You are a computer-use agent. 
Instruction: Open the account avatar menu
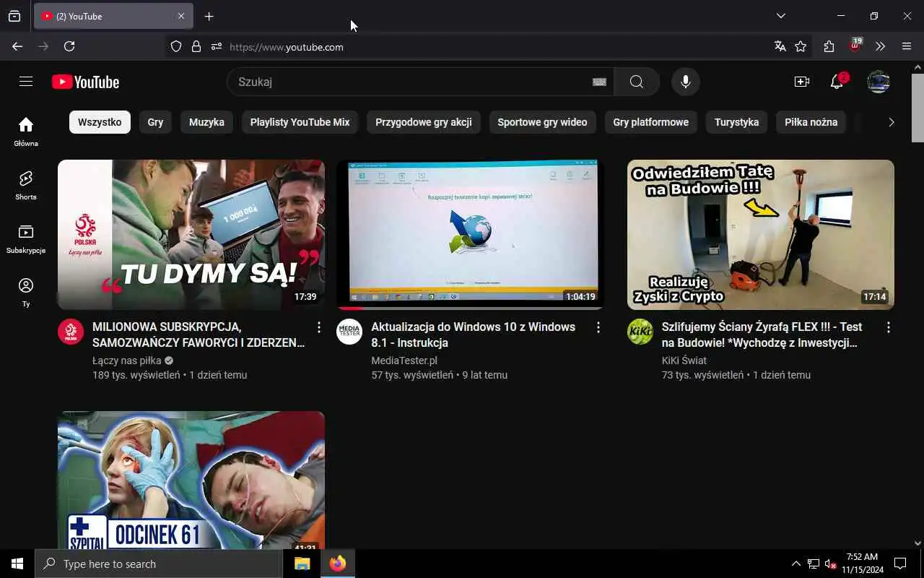(879, 82)
